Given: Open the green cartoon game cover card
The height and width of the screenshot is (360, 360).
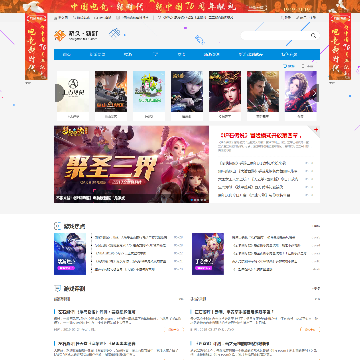Looking at the screenshot, I should (x=149, y=96).
